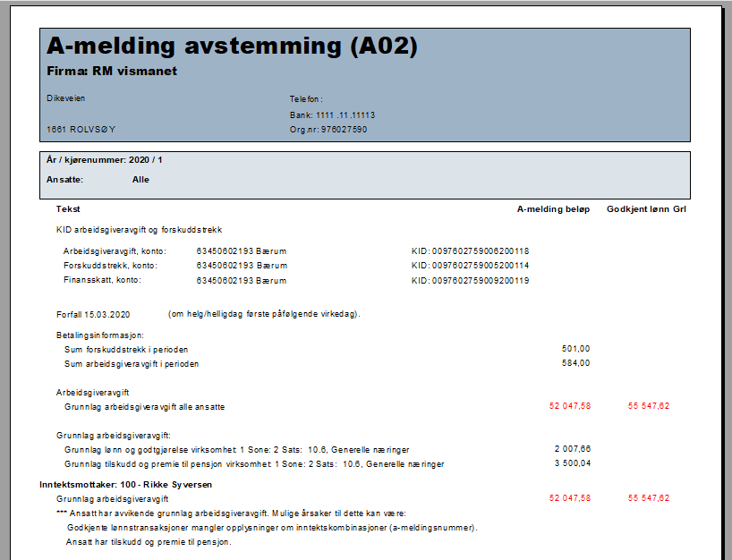Image resolution: width=732 pixels, height=560 pixels.
Task: Select the amount 3 500,04
Action: click(x=573, y=463)
